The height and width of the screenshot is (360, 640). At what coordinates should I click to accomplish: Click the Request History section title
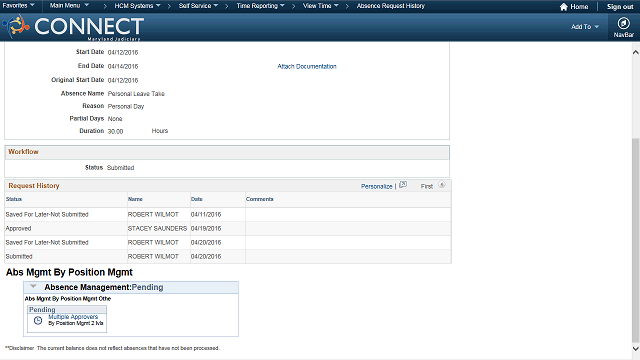coord(34,186)
